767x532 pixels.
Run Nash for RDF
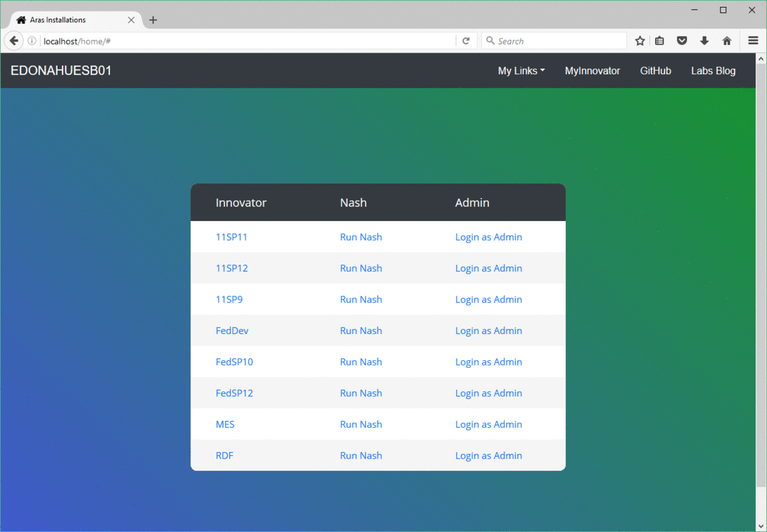pos(361,456)
